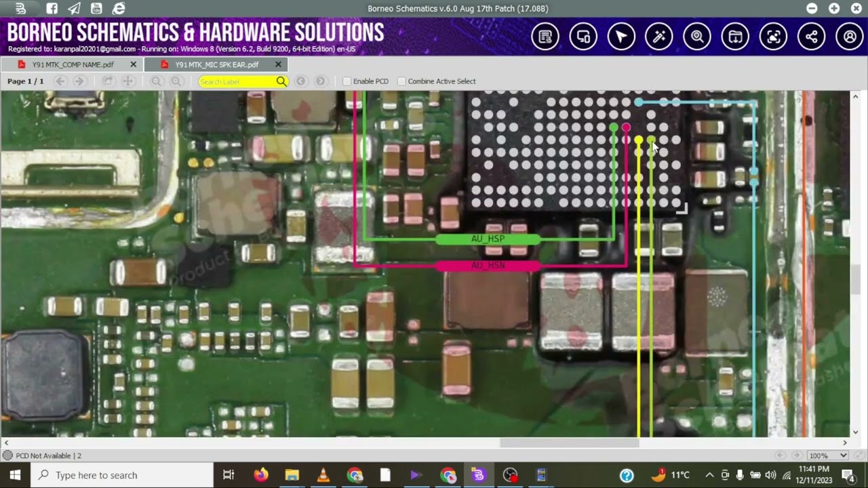This screenshot has height=488, width=868.
Task: Click the Borneo logo icon in title bar
Action: pyautogui.click(x=20, y=9)
